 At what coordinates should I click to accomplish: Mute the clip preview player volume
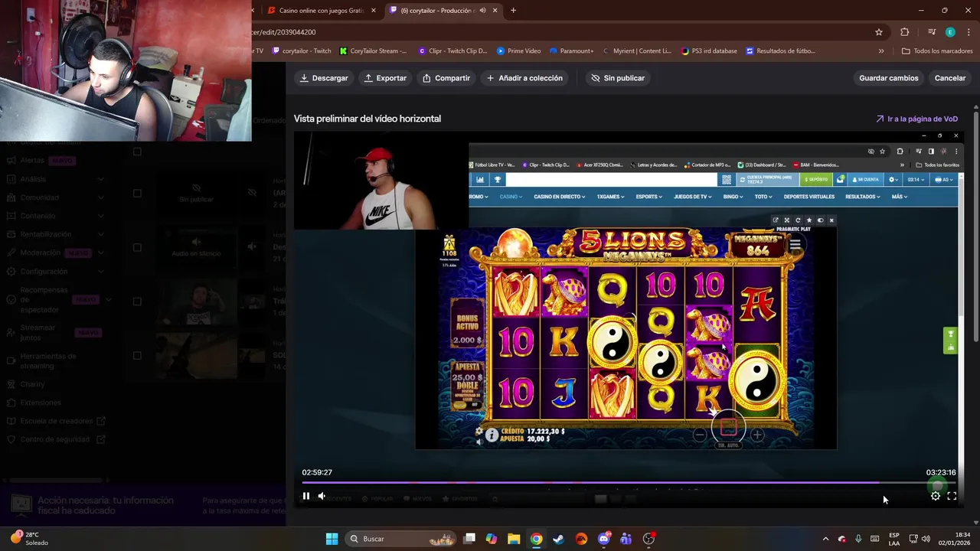pos(322,496)
